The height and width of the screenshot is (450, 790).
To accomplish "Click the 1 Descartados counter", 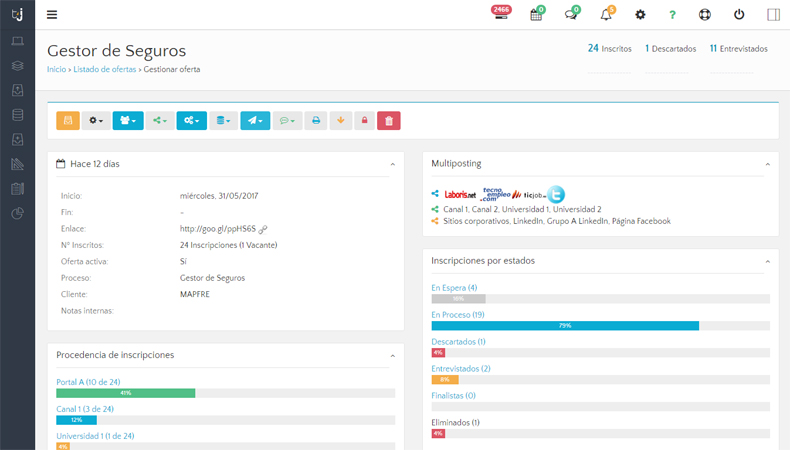I will point(671,48).
